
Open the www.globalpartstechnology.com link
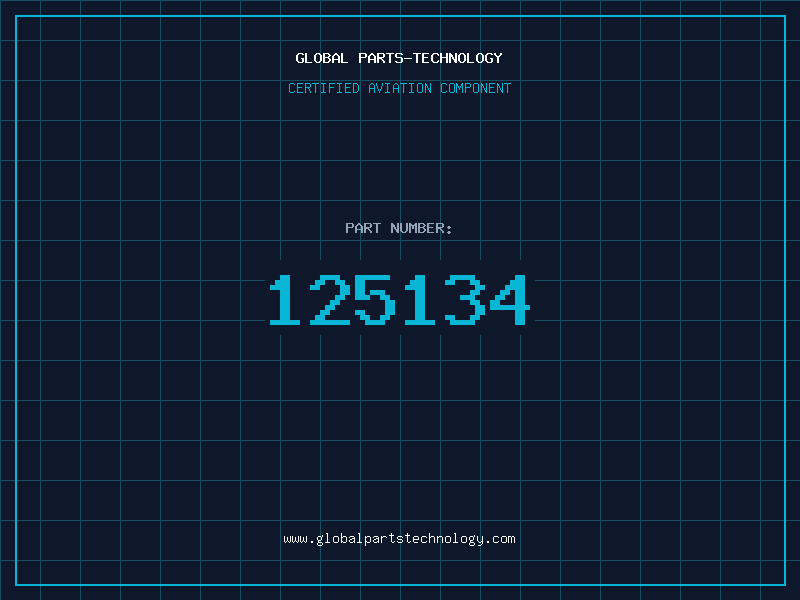(x=399, y=539)
